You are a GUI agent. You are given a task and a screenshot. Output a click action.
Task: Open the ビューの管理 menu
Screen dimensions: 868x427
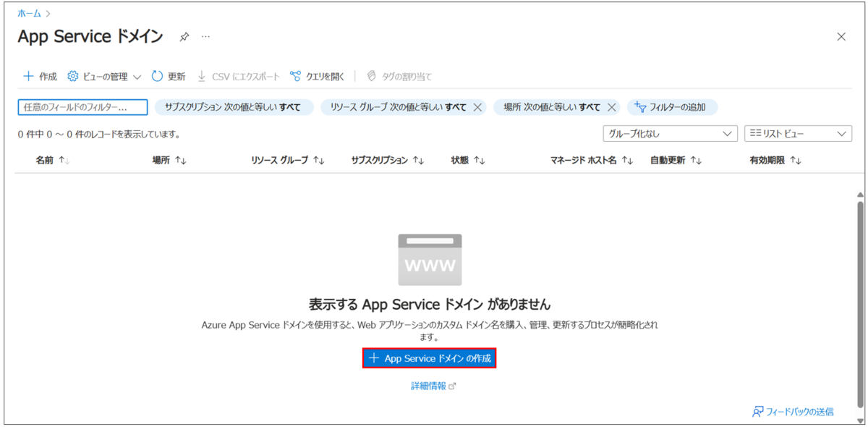tap(104, 76)
